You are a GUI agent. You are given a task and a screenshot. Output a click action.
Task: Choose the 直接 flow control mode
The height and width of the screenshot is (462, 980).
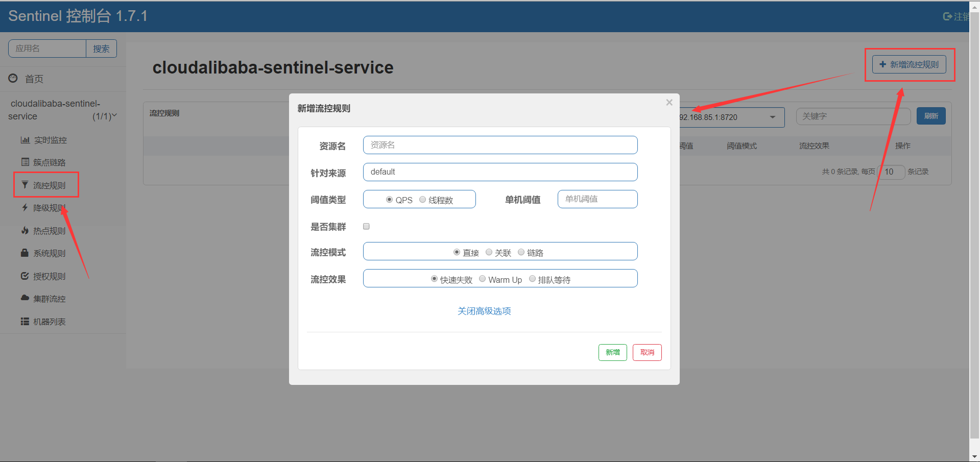(x=457, y=252)
